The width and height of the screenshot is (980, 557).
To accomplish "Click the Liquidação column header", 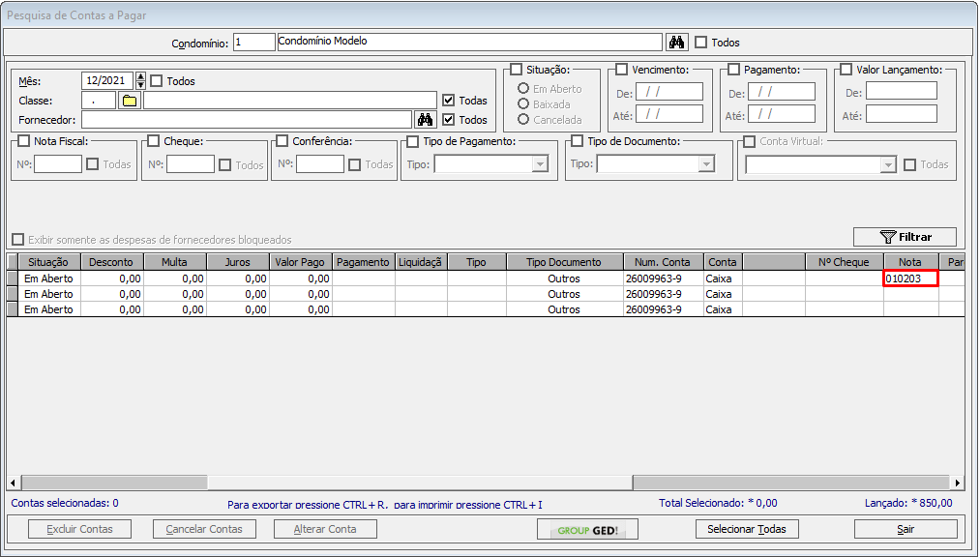I will pos(421,262).
